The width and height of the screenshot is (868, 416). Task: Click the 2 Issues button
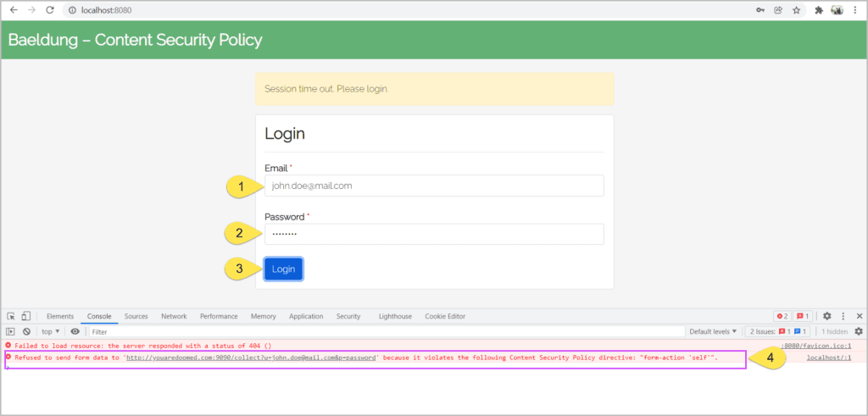tap(778, 331)
